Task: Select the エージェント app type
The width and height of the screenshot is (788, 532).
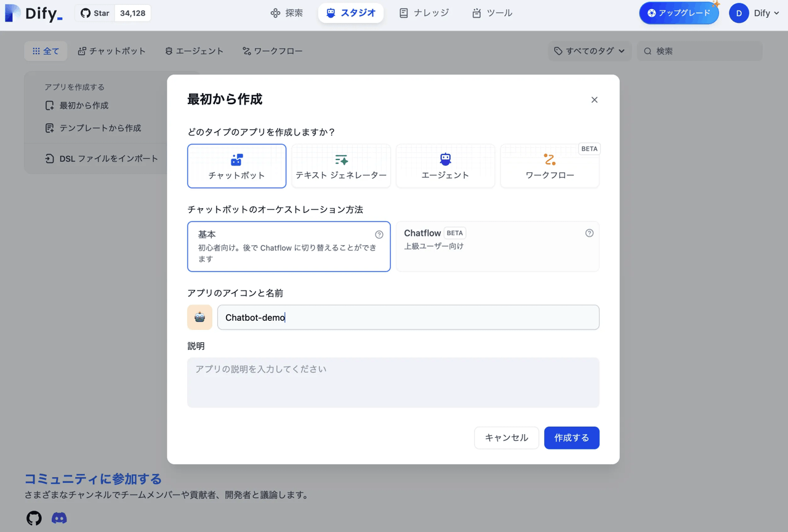Action: 446,166
